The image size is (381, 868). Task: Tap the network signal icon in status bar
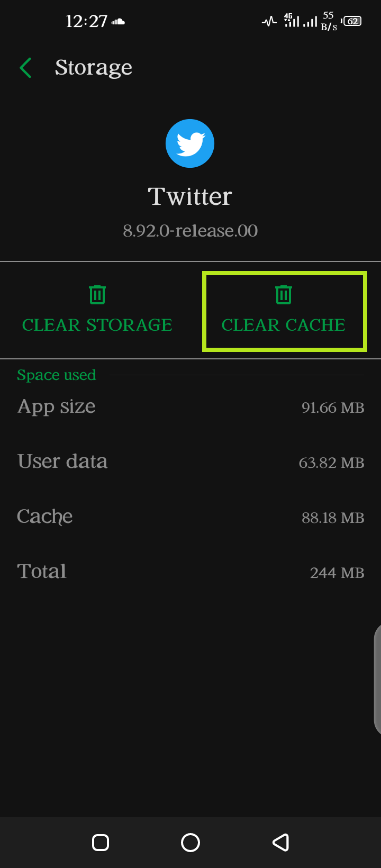(269, 22)
